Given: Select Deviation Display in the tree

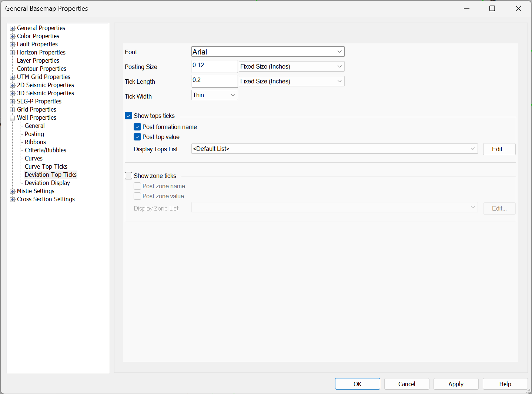Looking at the screenshot, I should pyautogui.click(x=47, y=183).
